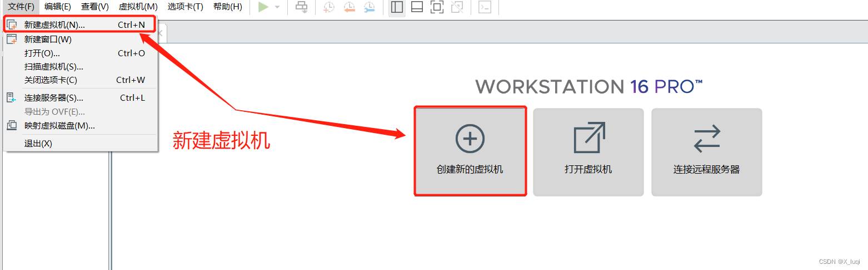Open the 文件(F) menu
Image resolution: width=868 pixels, height=270 pixels.
pos(21,7)
